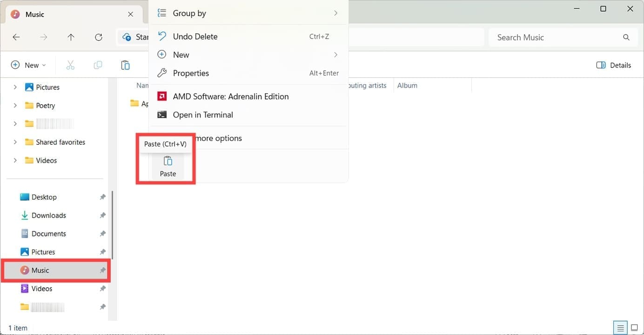Click the pin icon beside Music

point(102,270)
